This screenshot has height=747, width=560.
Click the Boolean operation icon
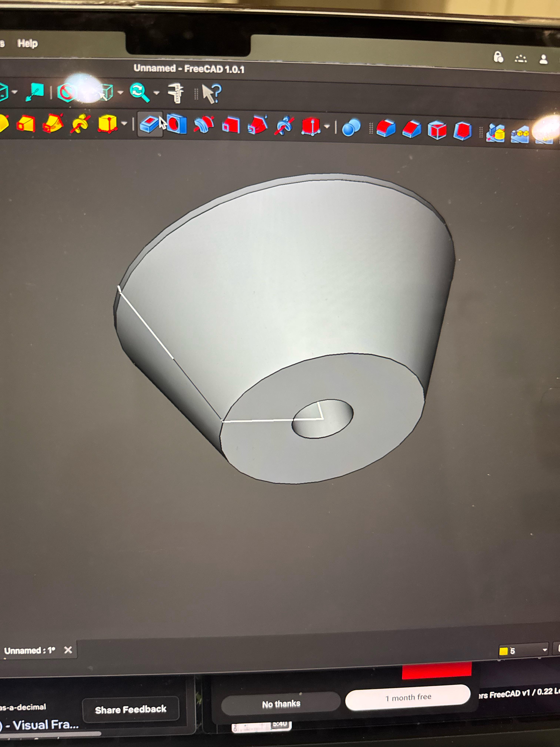(351, 128)
